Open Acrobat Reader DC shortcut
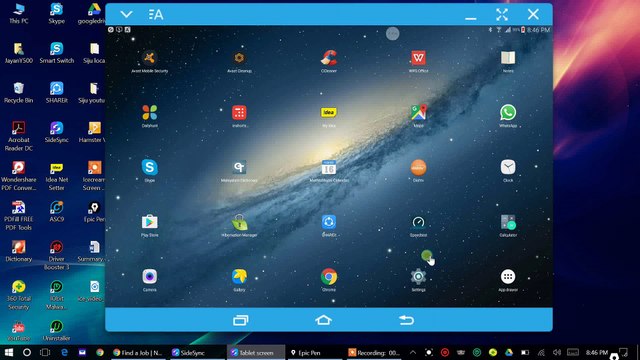640x360 pixels. point(18,137)
